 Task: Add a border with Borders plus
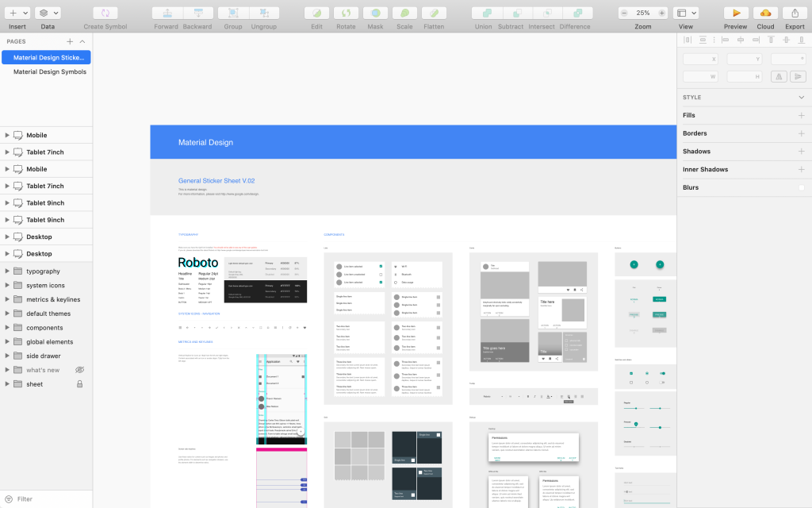point(801,133)
